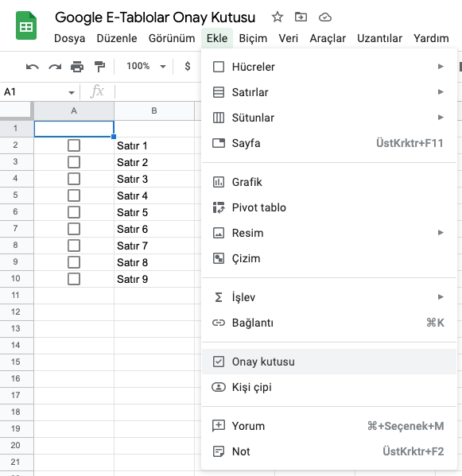Rename the document title Google E-Tablolar Onay Kutusu

155,17
